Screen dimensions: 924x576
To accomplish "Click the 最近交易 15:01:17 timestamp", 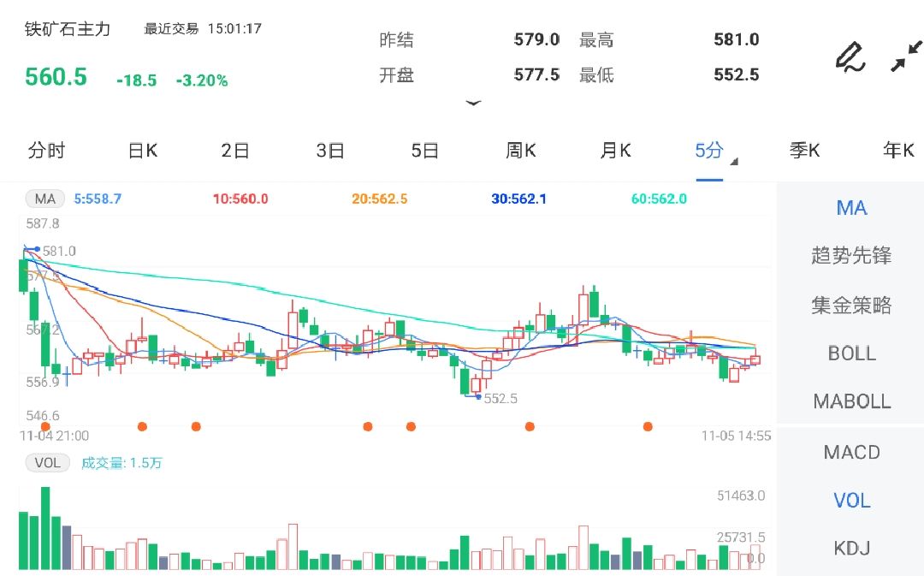I will point(203,28).
